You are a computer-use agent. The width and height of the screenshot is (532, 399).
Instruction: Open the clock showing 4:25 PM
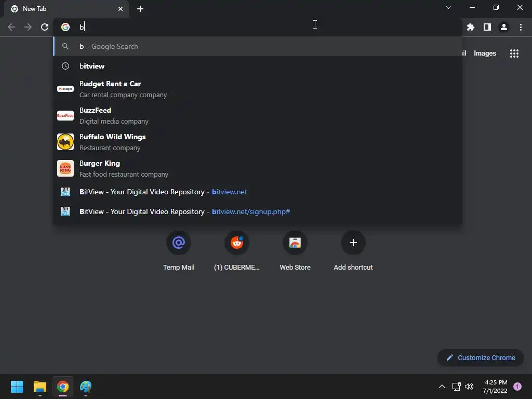click(x=495, y=387)
